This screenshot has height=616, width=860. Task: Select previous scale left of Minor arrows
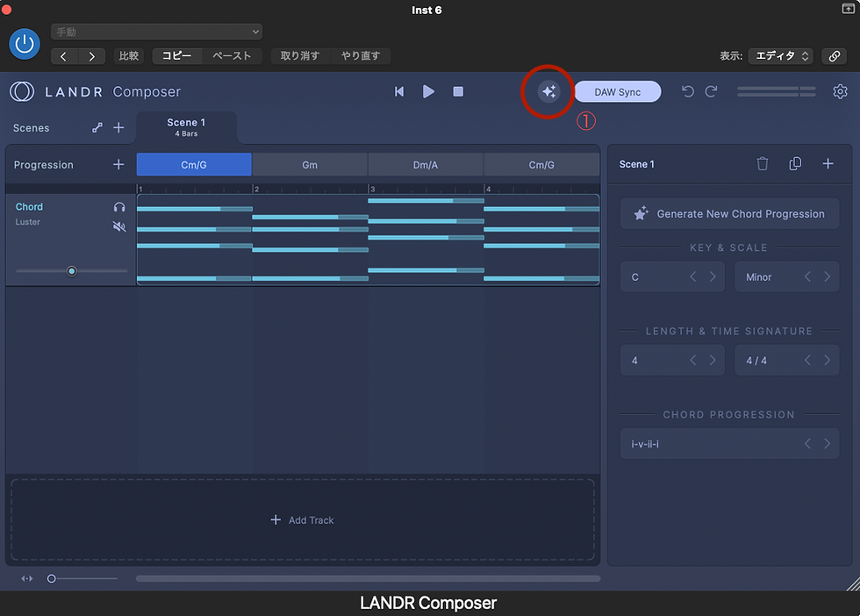pos(807,277)
